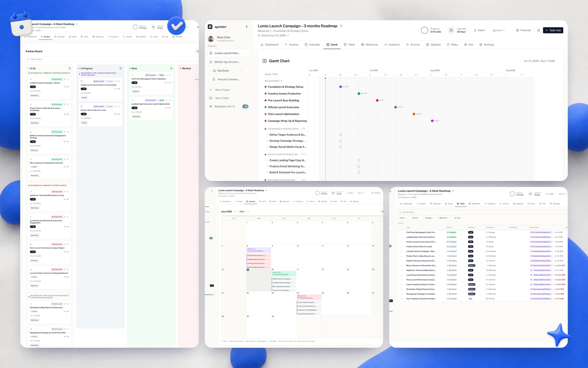Viewport: 588px width, 368px height.
Task: Open the Export dropdown in the Gantt window
Action: pyautogui.click(x=499, y=30)
